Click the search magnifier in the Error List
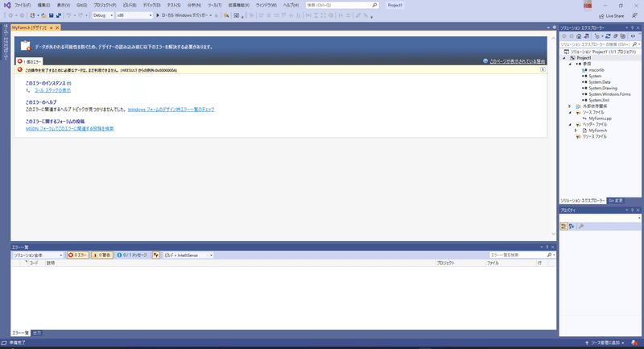 pos(549,256)
